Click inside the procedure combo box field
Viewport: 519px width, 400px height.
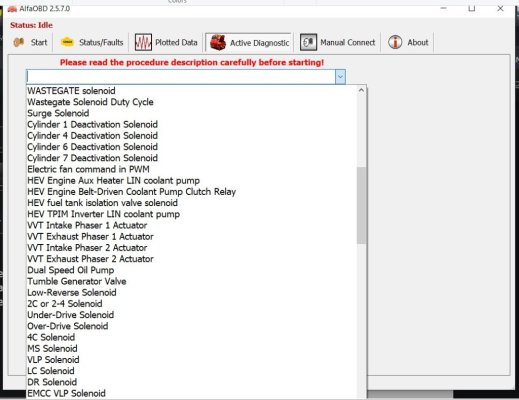pos(181,77)
